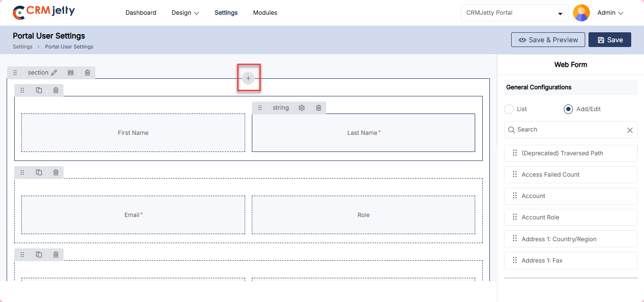Click the plus icon to add section
Viewport: 644px width, 302px height.
pyautogui.click(x=248, y=78)
